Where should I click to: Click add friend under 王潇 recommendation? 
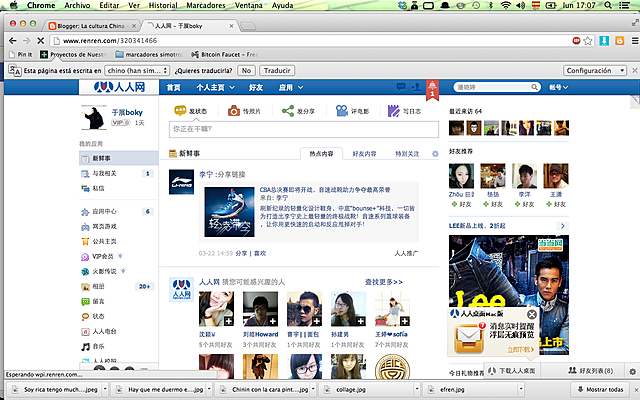pyautogui.click(x=556, y=204)
